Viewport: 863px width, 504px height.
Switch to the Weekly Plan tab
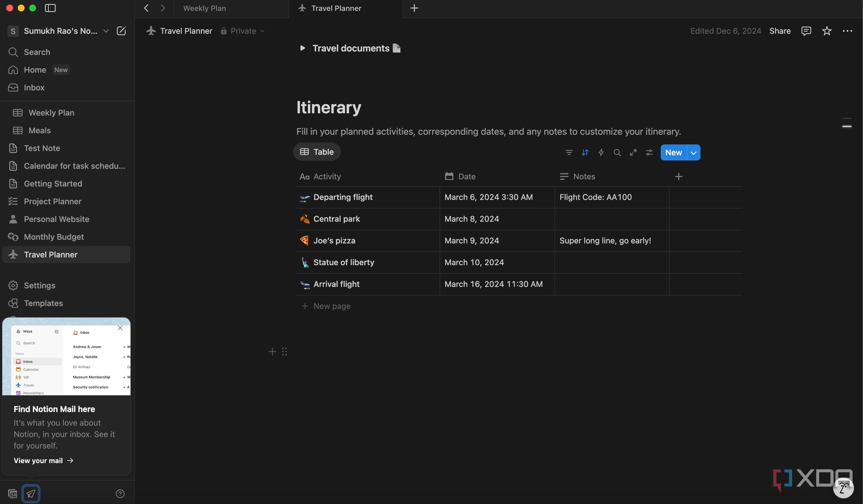[x=231, y=8]
